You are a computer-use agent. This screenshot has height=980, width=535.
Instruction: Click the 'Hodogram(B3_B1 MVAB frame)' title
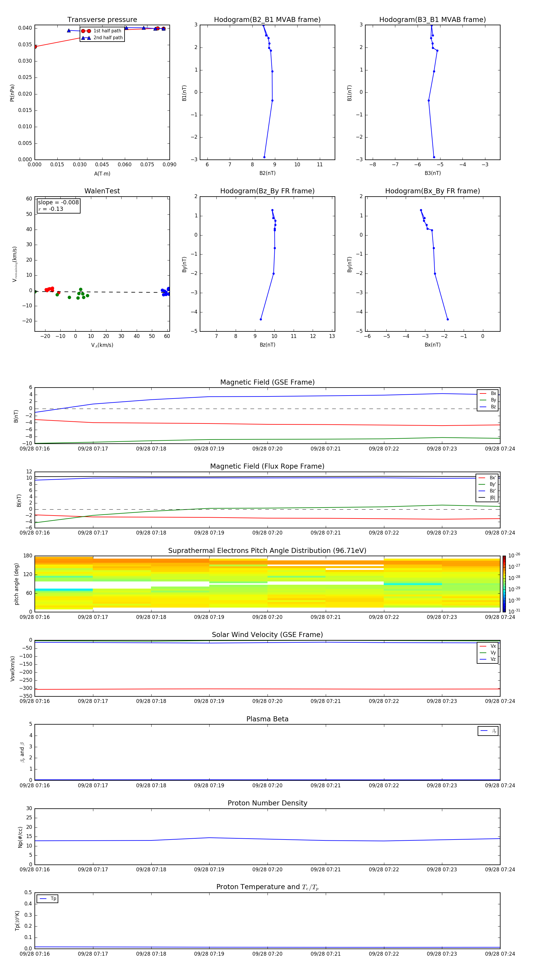pyautogui.click(x=432, y=20)
